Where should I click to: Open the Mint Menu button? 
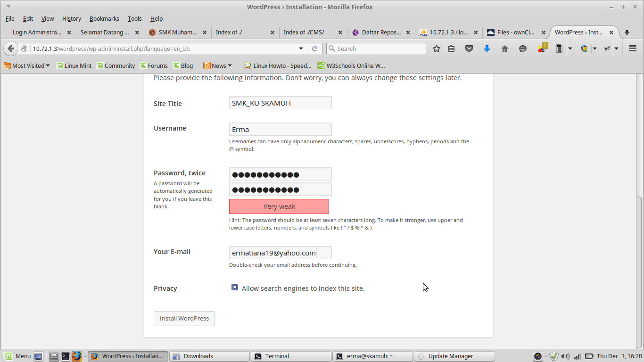coord(17,356)
